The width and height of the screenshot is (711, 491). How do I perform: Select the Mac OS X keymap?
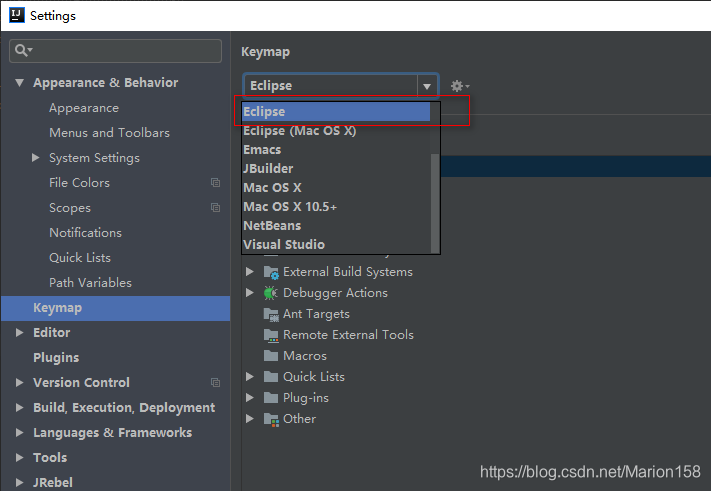pos(336,188)
